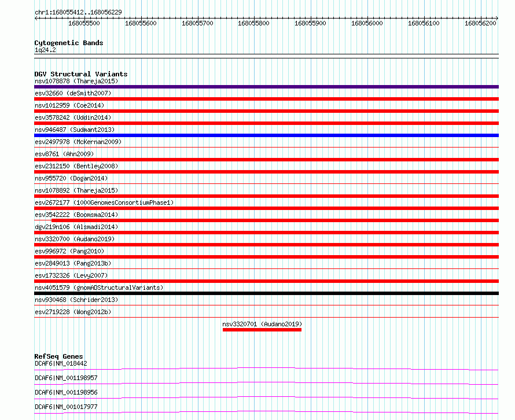Viewport: 515px width, 420px height.
Task: Select the esv32660 (deSmith2007) variant label
Action: pyautogui.click(x=73, y=93)
